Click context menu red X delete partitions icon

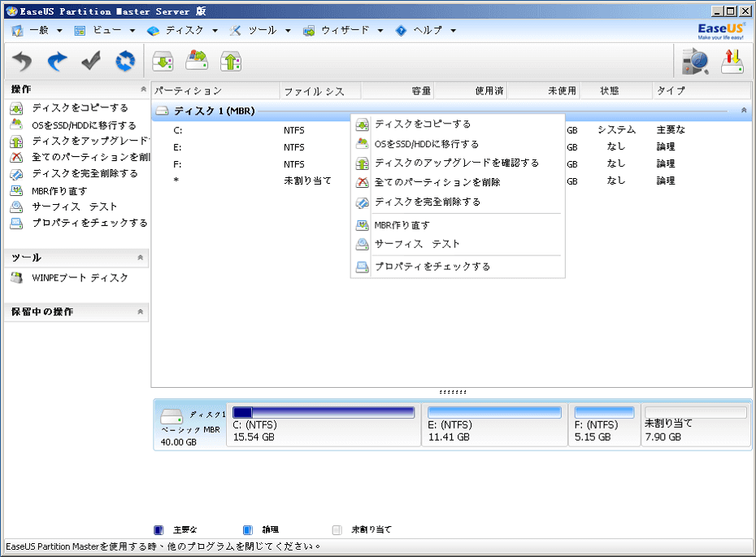362,182
